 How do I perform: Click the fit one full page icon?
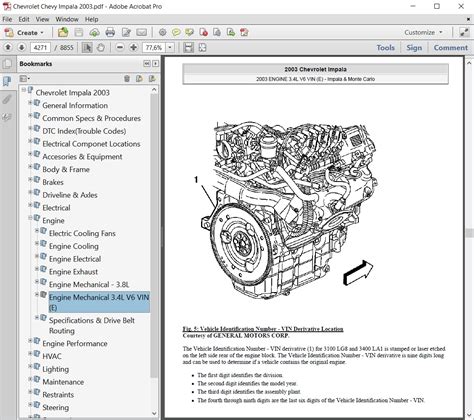[202, 47]
